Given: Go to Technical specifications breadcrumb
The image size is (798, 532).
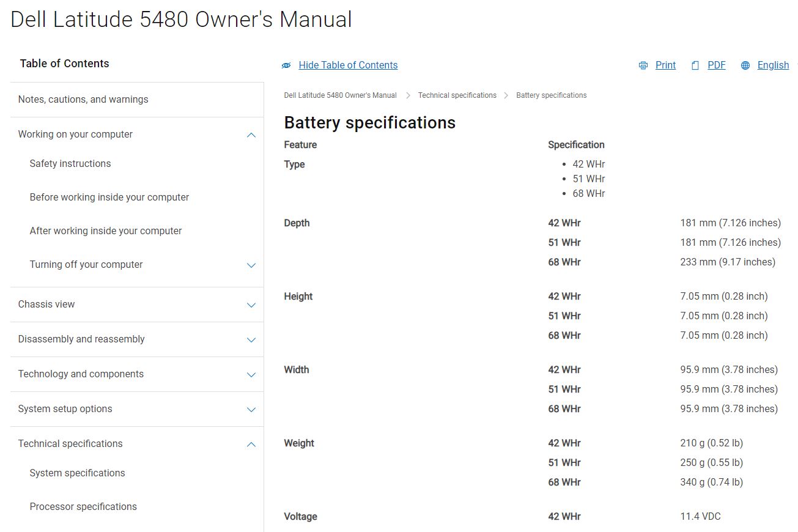Looking at the screenshot, I should (x=457, y=95).
